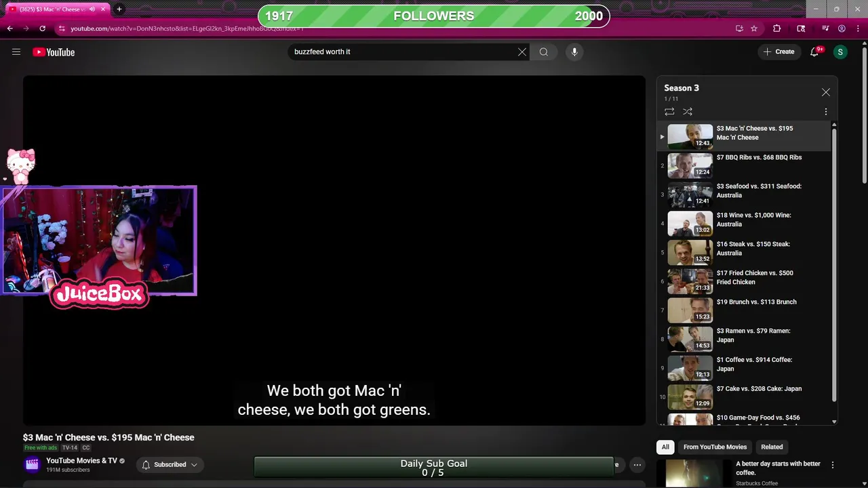Play $17 Fried Chicken vs. $500 Fried Chicken
Viewport: 868px width, 488px height.
click(x=743, y=281)
